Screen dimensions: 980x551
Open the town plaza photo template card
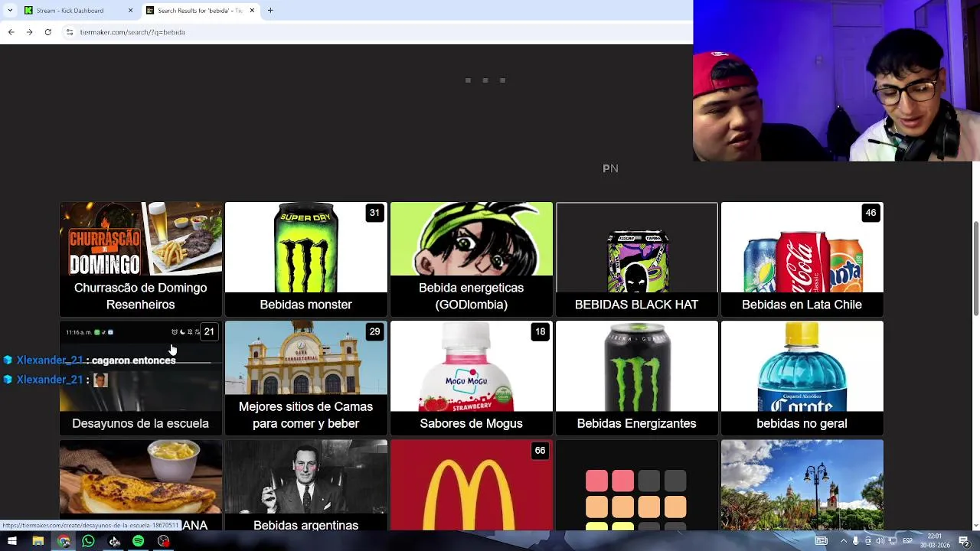(802, 485)
